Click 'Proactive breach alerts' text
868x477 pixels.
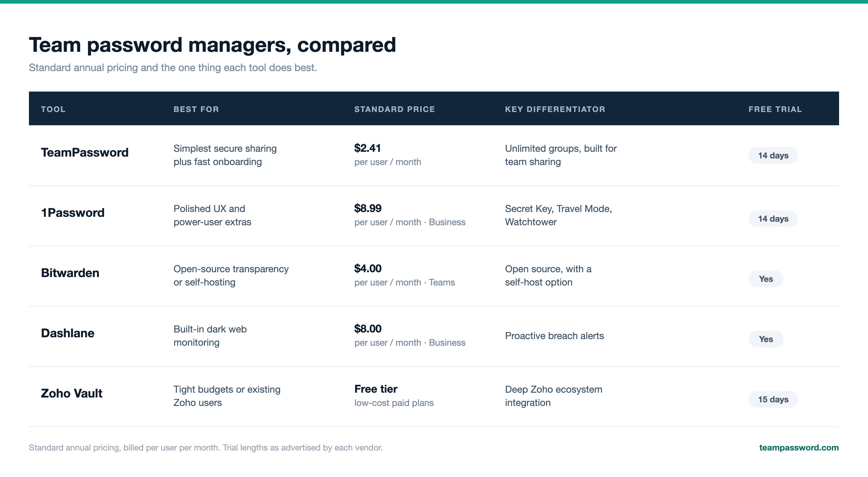tap(554, 336)
